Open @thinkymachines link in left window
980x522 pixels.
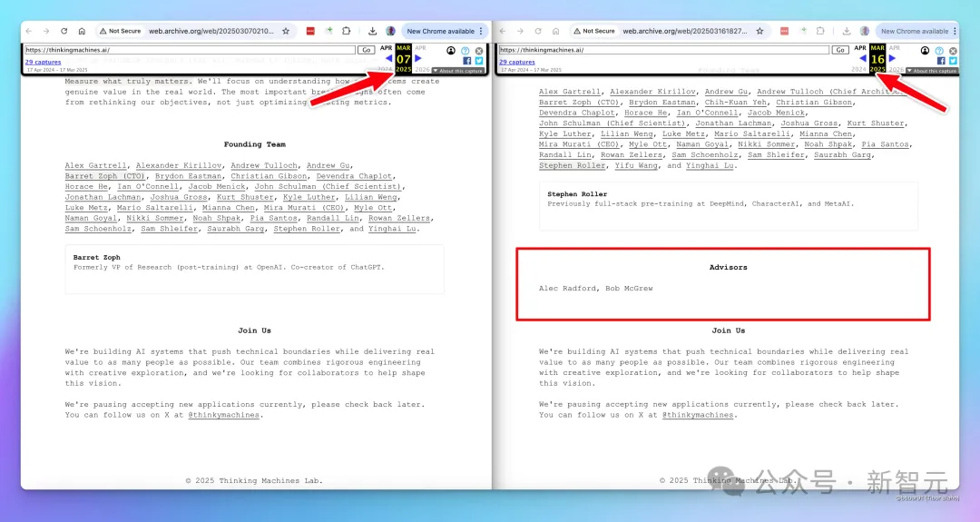(224, 415)
